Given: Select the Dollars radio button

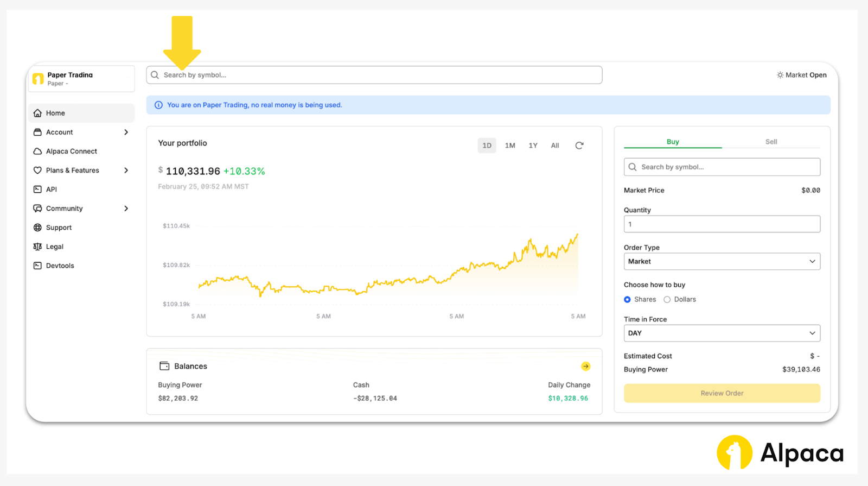Looking at the screenshot, I should (x=667, y=300).
